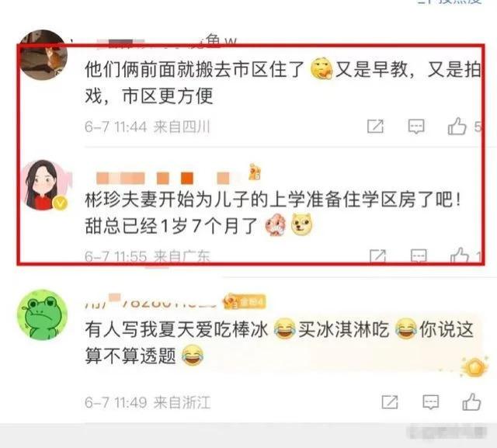Open the frog commenter's username link

pyautogui.click(x=150, y=301)
